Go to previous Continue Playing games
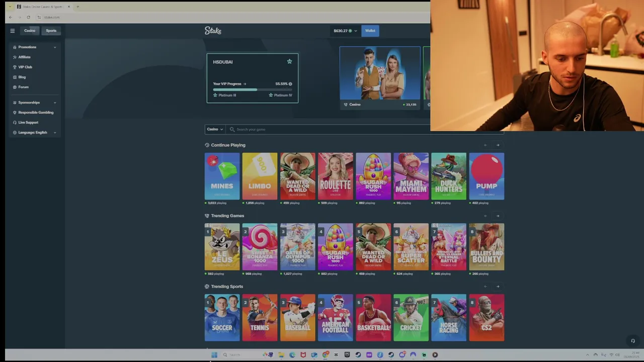The height and width of the screenshot is (362, 644). click(x=485, y=145)
